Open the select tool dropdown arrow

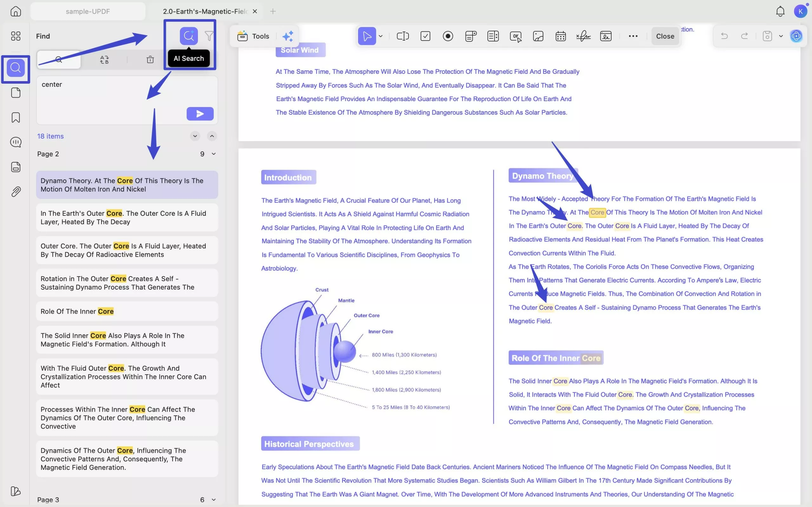pyautogui.click(x=381, y=36)
